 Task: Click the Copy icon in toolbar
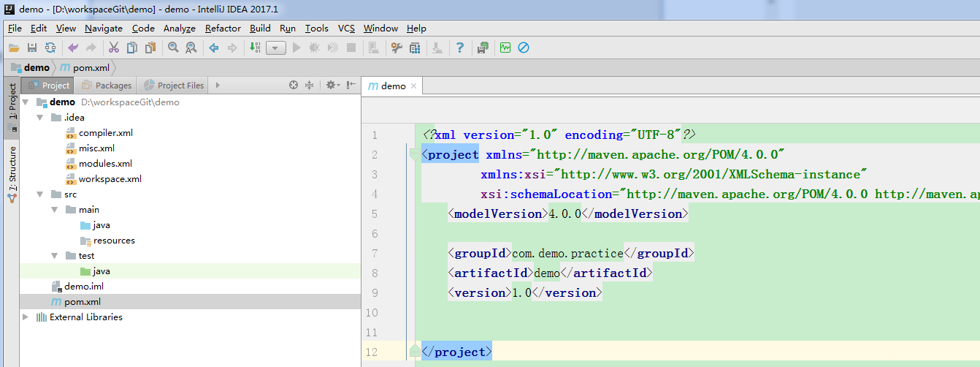coord(132,48)
